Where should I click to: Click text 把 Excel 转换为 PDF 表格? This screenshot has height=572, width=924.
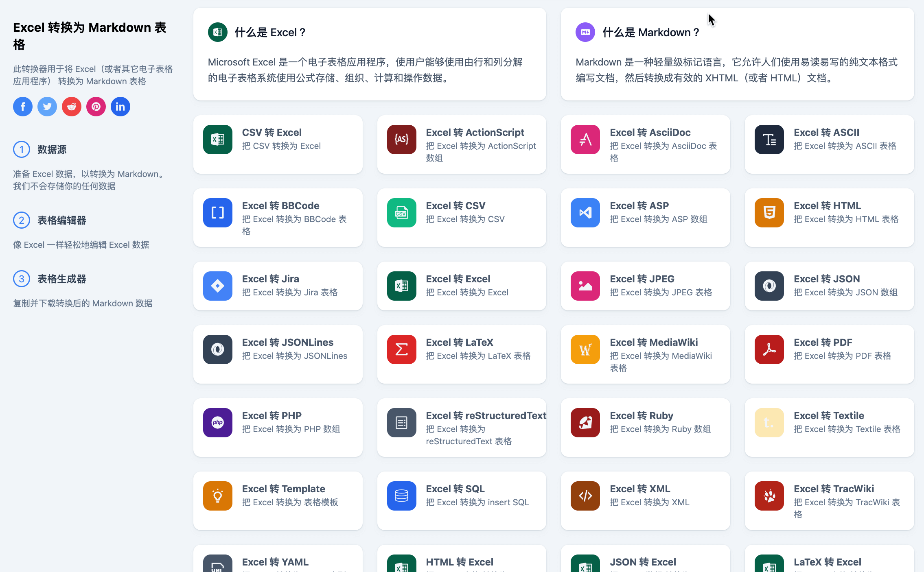(x=842, y=356)
